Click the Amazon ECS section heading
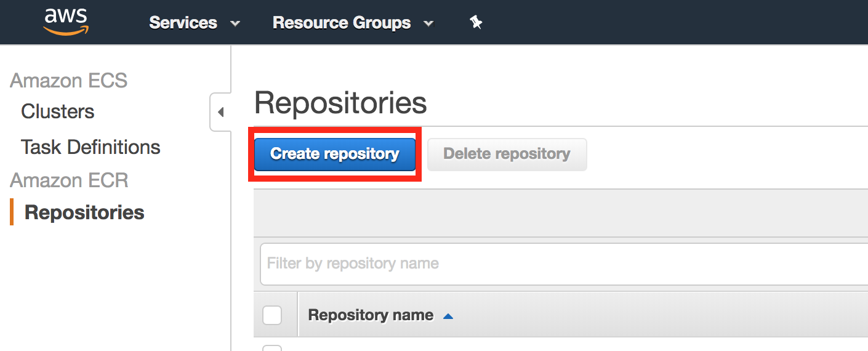The width and height of the screenshot is (868, 351). pyautogui.click(x=68, y=81)
